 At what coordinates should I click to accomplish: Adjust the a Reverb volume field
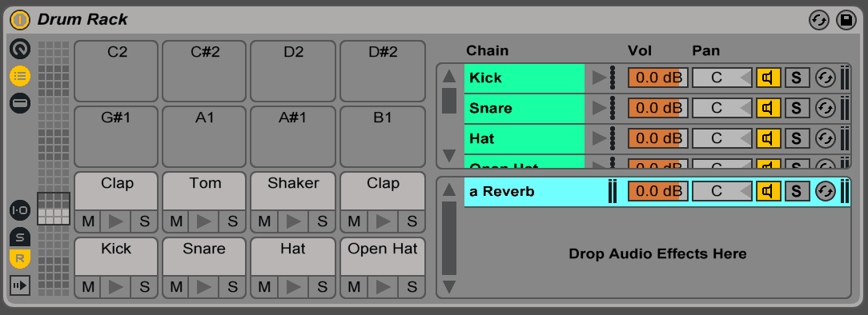657,192
